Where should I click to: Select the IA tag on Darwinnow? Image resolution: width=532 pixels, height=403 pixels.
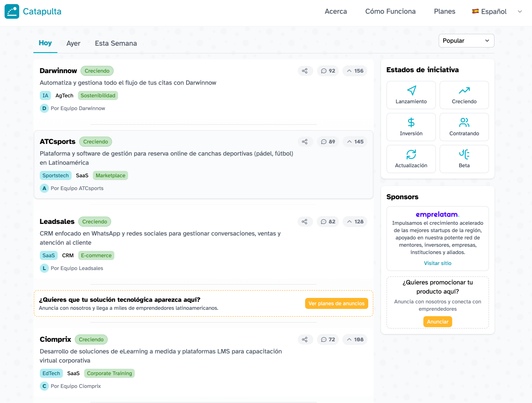pos(45,95)
